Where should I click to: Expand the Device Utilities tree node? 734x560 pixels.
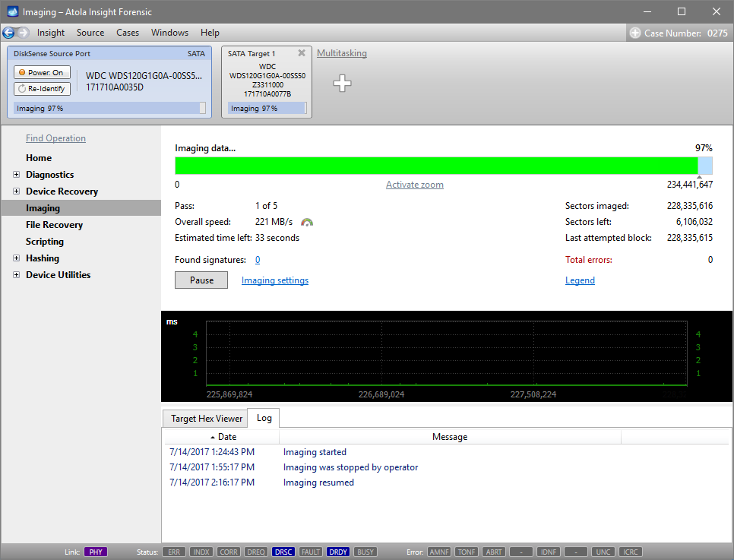click(x=17, y=275)
